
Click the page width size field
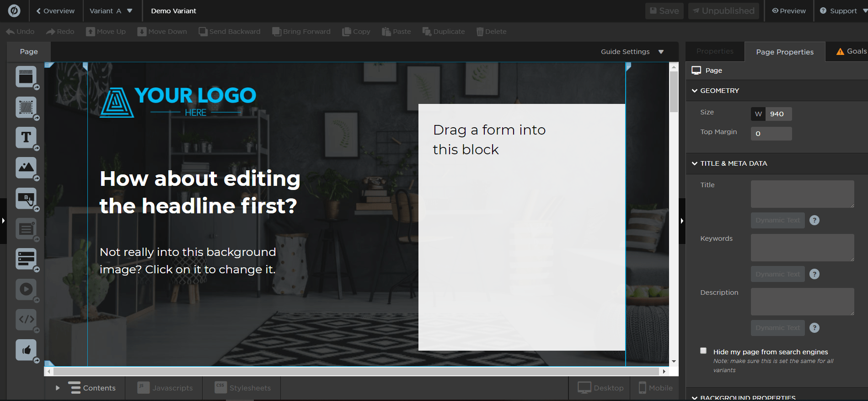[x=778, y=114]
